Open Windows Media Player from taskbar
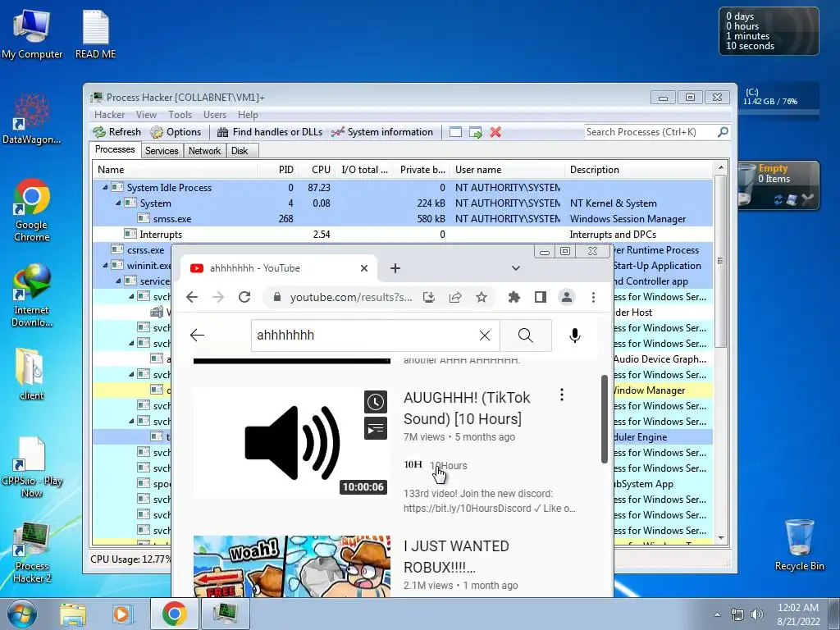840x630 pixels. [121, 614]
